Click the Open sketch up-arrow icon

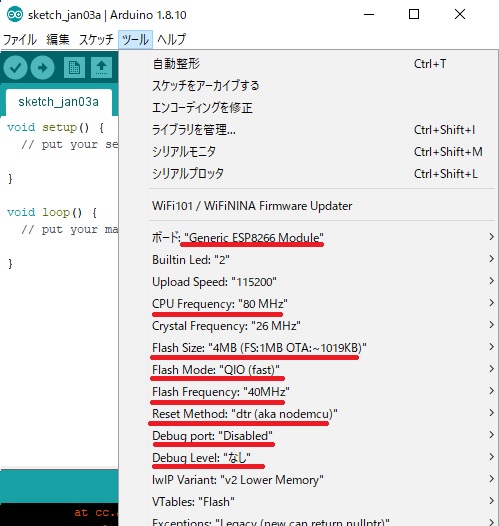click(x=101, y=68)
